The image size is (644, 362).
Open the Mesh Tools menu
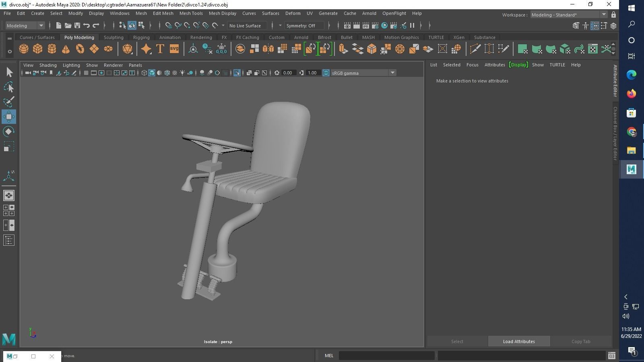click(x=191, y=13)
